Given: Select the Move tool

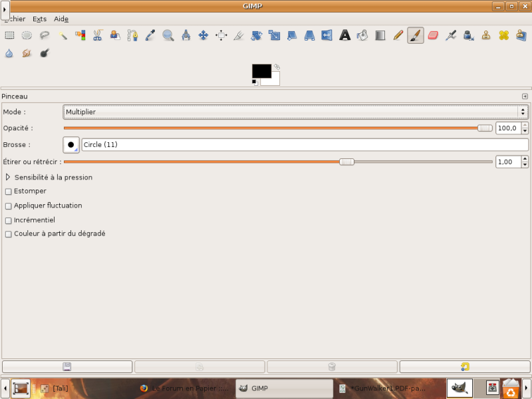Looking at the screenshot, I should (x=203, y=35).
